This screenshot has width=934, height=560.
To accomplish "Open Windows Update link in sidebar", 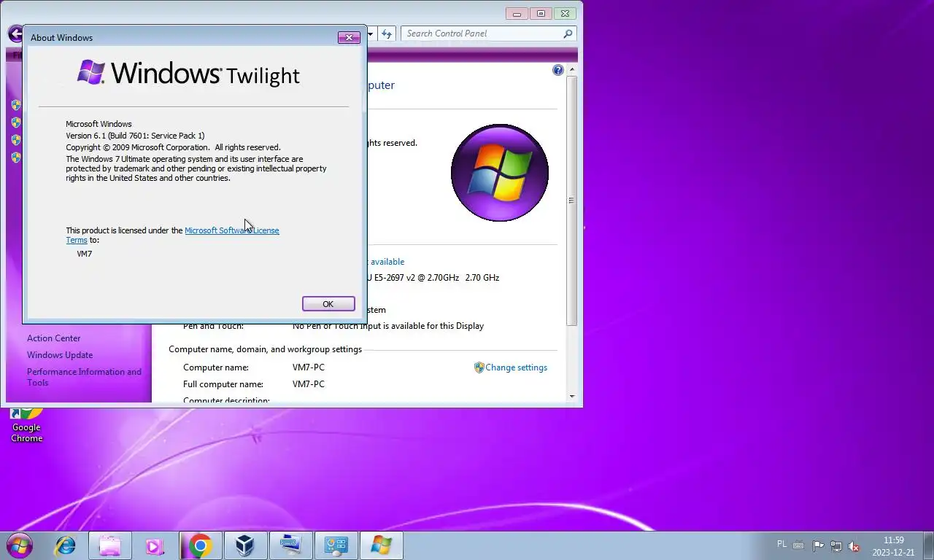I will click(x=60, y=355).
